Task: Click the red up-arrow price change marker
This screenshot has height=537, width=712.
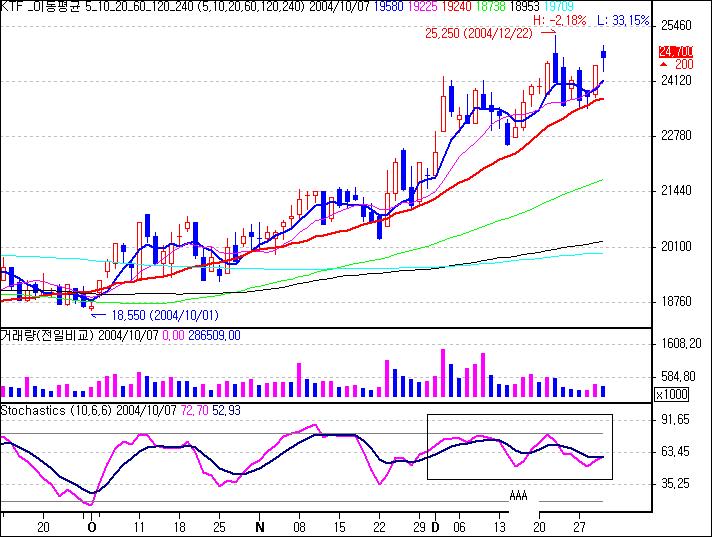Action: (664, 63)
